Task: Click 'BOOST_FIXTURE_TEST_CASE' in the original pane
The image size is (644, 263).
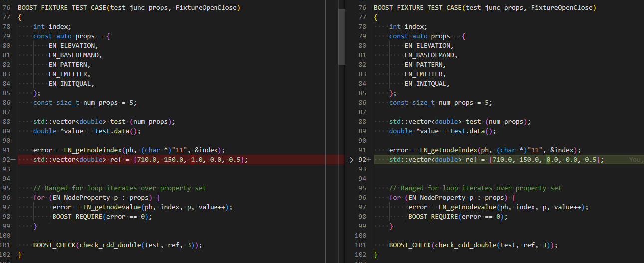Action: pos(62,8)
